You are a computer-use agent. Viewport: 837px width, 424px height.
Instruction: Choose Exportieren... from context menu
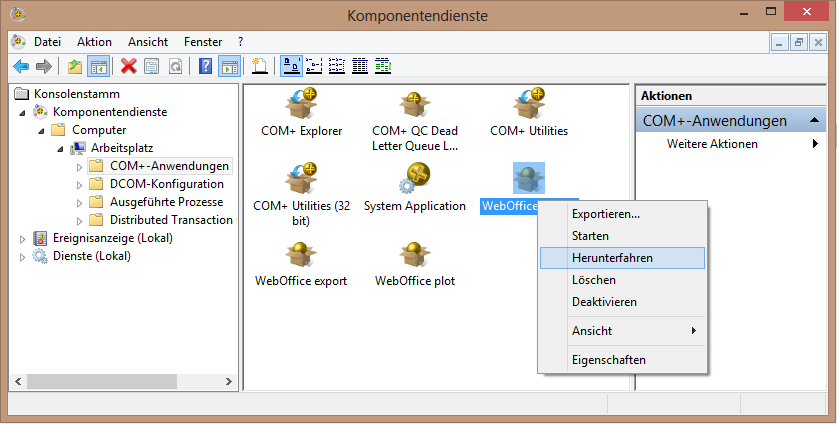(x=622, y=214)
